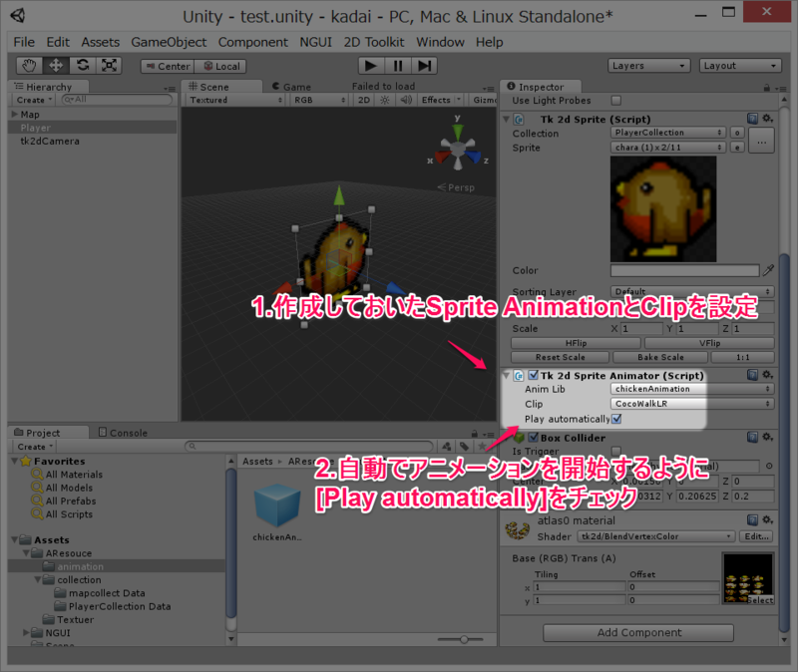Open the Component menu
The height and width of the screenshot is (672, 798).
253,42
